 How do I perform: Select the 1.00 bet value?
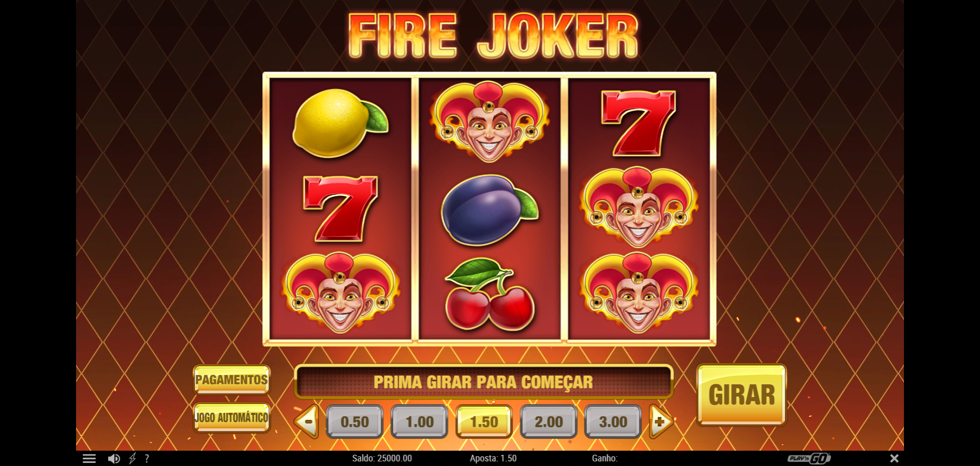pos(420,422)
